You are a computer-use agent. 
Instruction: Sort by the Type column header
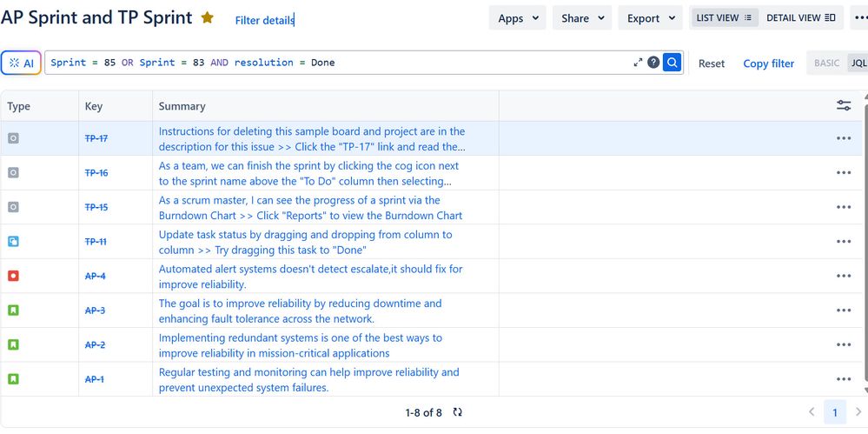click(19, 106)
